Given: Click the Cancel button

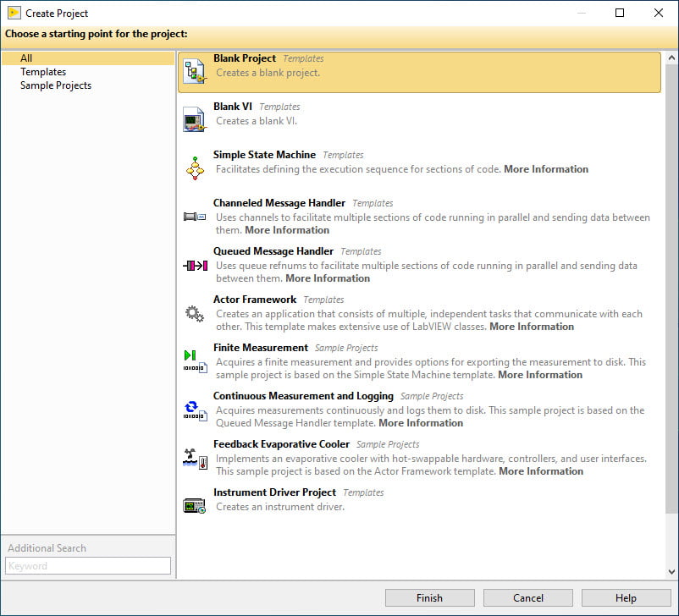Looking at the screenshot, I should pyautogui.click(x=527, y=598).
